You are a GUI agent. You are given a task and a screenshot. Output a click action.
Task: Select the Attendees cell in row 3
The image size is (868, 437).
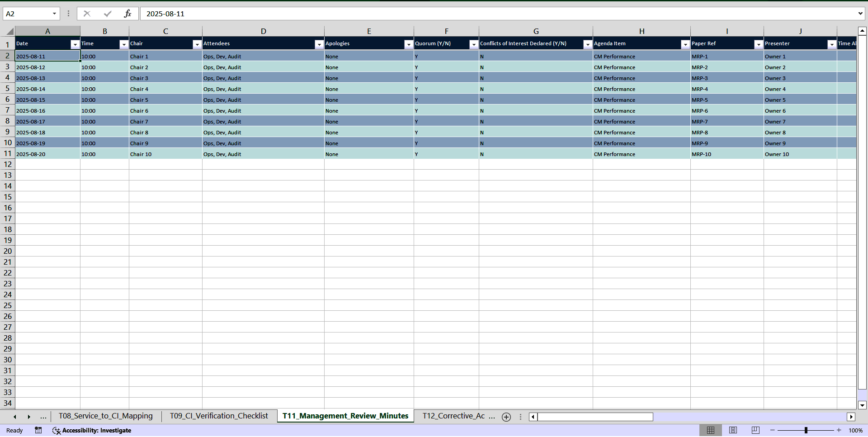263,67
